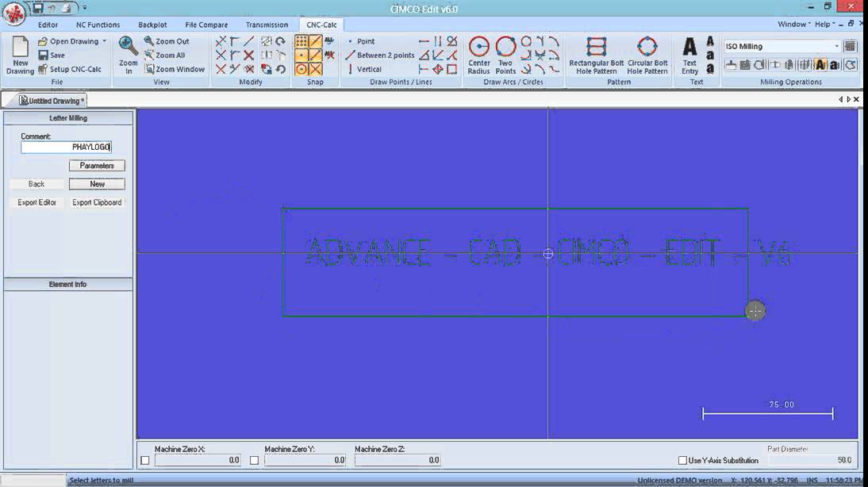Toggle the snap to circle center button

pos(301,69)
